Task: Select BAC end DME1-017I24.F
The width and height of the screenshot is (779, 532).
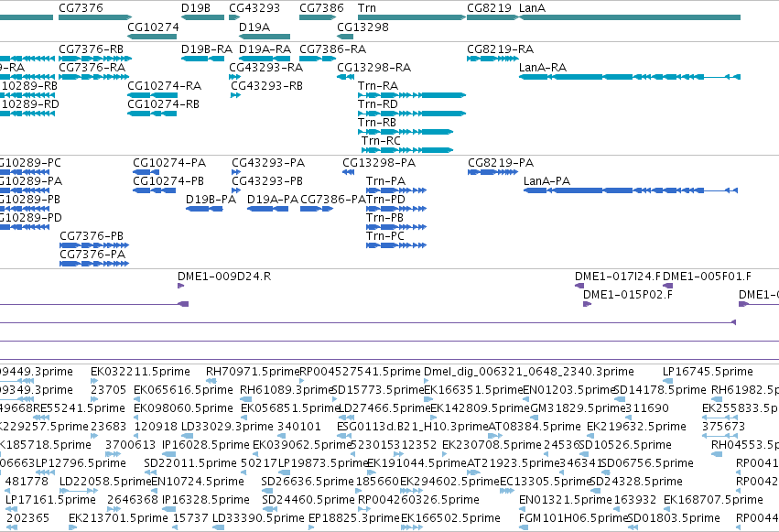Action: pos(618,277)
